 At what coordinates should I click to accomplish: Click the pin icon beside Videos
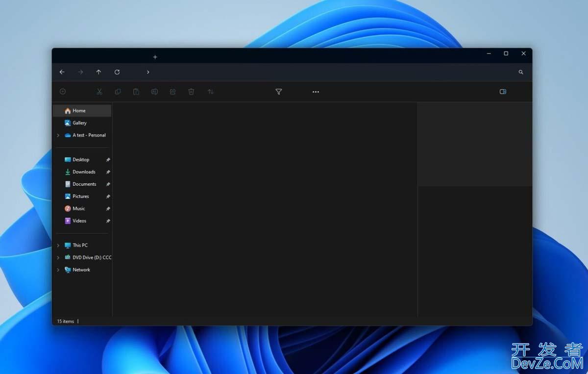point(108,221)
